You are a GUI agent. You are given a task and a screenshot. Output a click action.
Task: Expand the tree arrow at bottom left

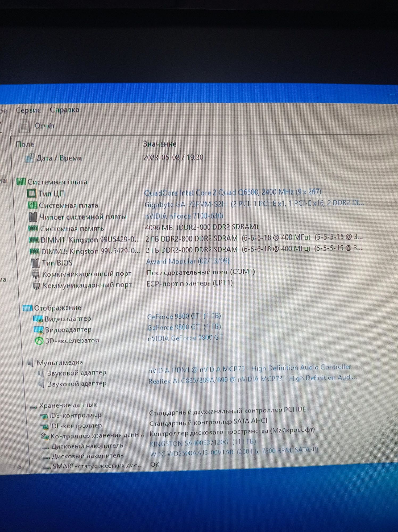tap(20, 467)
